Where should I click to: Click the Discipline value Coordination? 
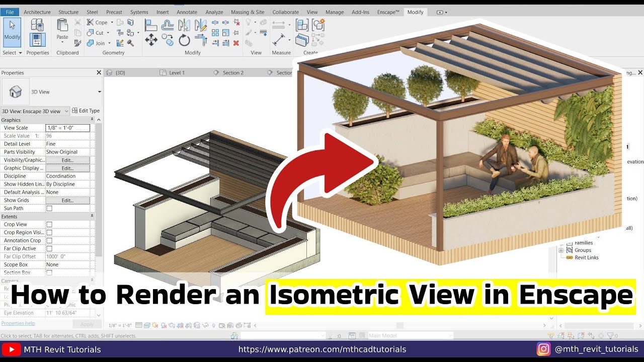click(67, 176)
